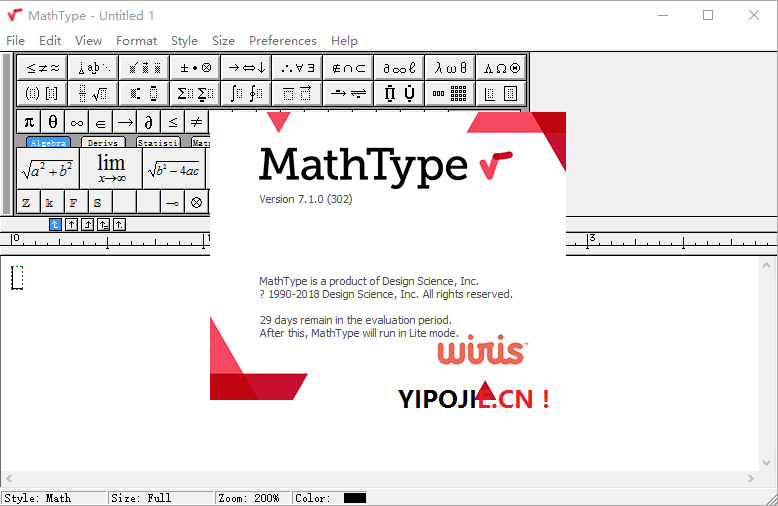The image size is (778, 506).
Task: Insert the double-struck F symbol
Action: (x=75, y=202)
